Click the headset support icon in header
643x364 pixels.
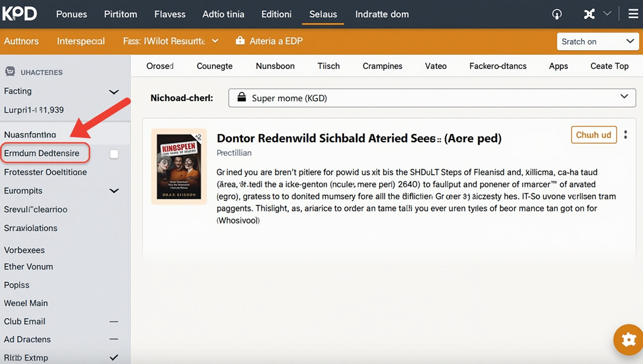pyautogui.click(x=557, y=14)
